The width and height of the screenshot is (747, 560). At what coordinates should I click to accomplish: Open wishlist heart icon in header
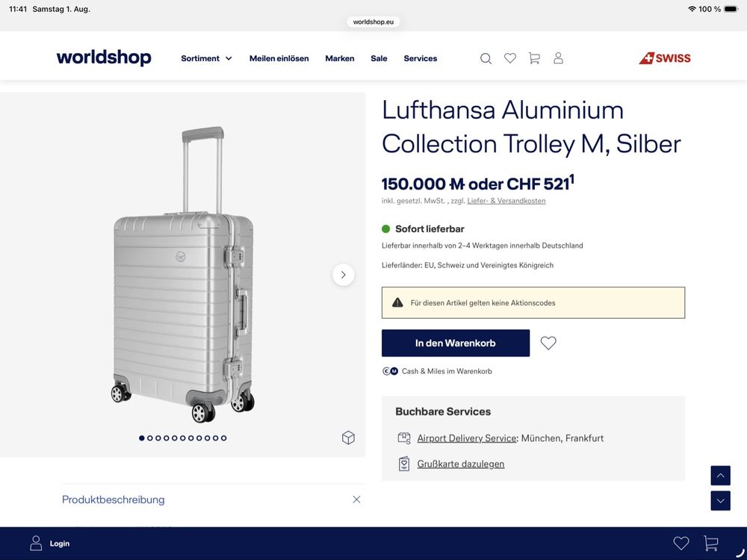pyautogui.click(x=509, y=58)
